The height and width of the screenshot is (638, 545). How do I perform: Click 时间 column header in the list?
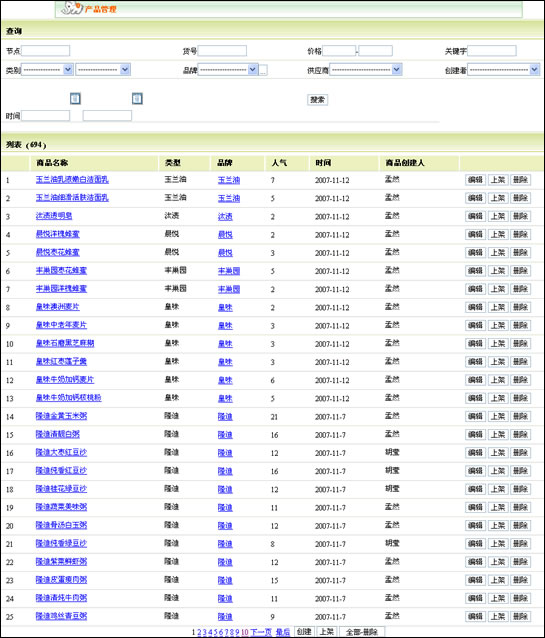point(323,163)
